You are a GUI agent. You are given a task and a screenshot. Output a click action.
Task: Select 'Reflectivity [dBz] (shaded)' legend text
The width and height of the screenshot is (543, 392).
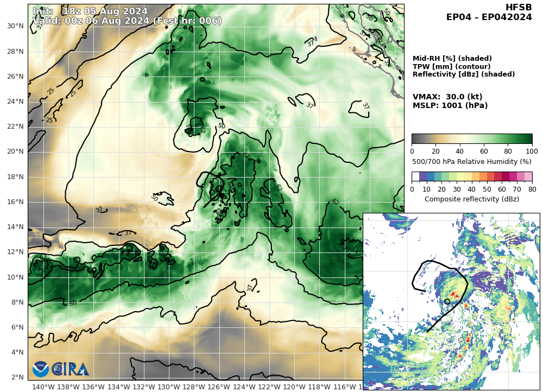click(x=463, y=74)
